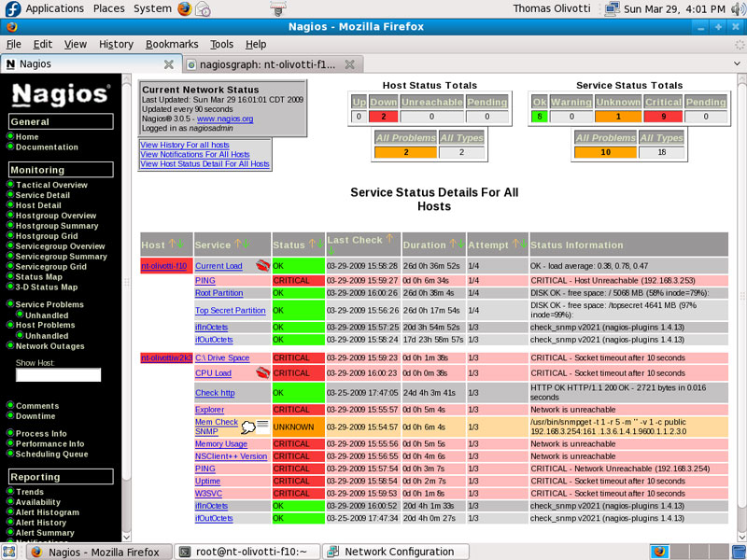Open the www.nagios.org link
The image size is (747, 560).
(225, 119)
